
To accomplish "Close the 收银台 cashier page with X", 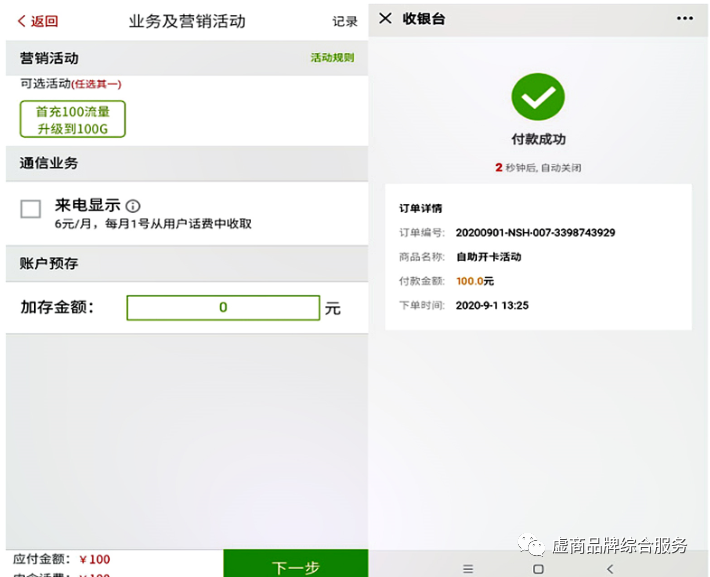I will pyautogui.click(x=385, y=18).
